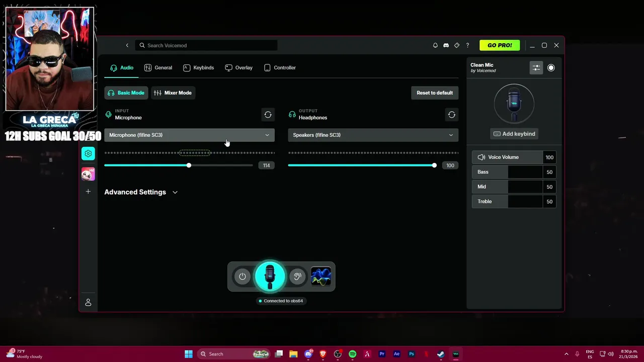Go back with the left arrow
Screen dimensions: 644x362
coord(127,45)
